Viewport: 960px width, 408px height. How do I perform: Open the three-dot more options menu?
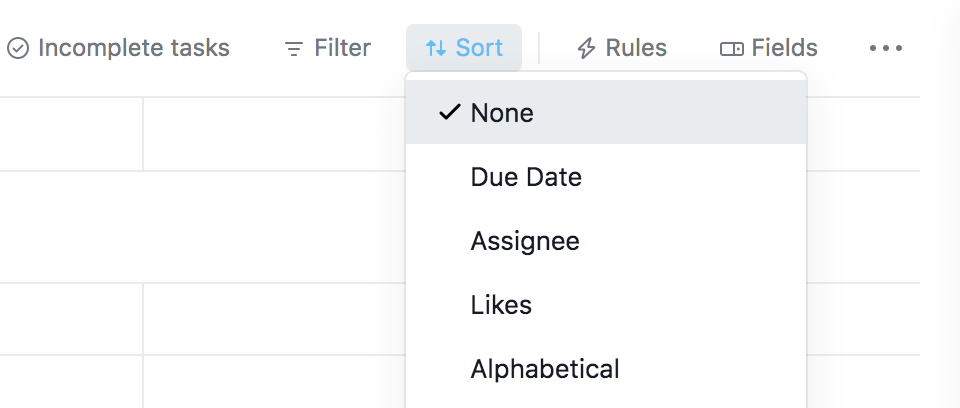pos(886,48)
